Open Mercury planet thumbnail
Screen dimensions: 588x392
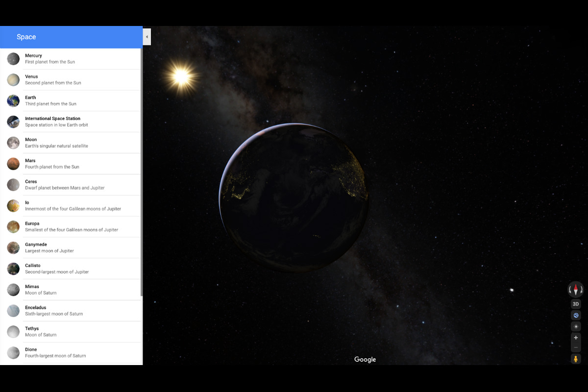point(13,59)
